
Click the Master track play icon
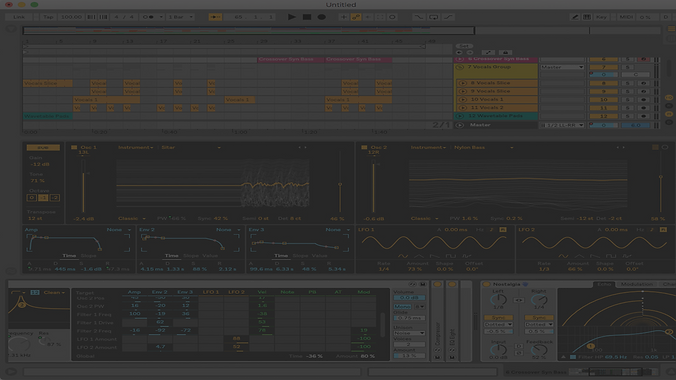460,125
